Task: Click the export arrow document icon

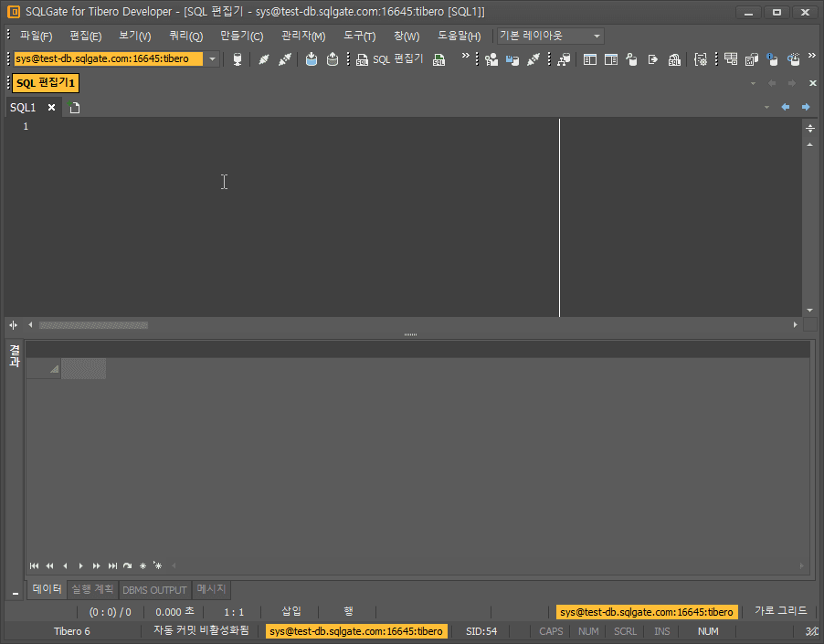Action: [652, 59]
